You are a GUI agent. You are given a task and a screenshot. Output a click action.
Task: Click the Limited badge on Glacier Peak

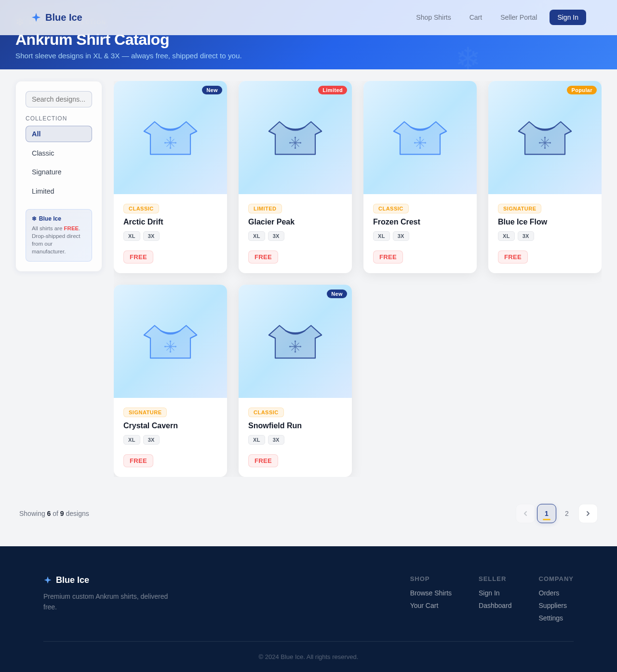point(333,90)
